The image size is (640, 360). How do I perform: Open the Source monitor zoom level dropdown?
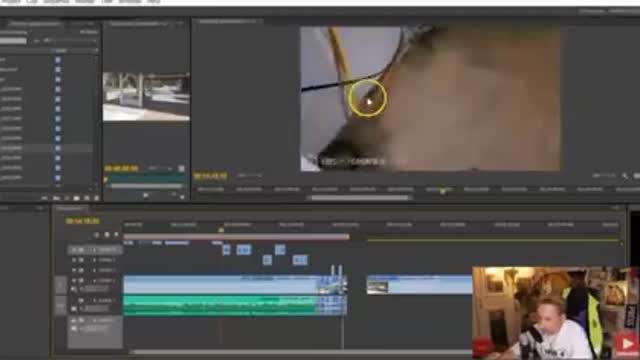[x=160, y=168]
